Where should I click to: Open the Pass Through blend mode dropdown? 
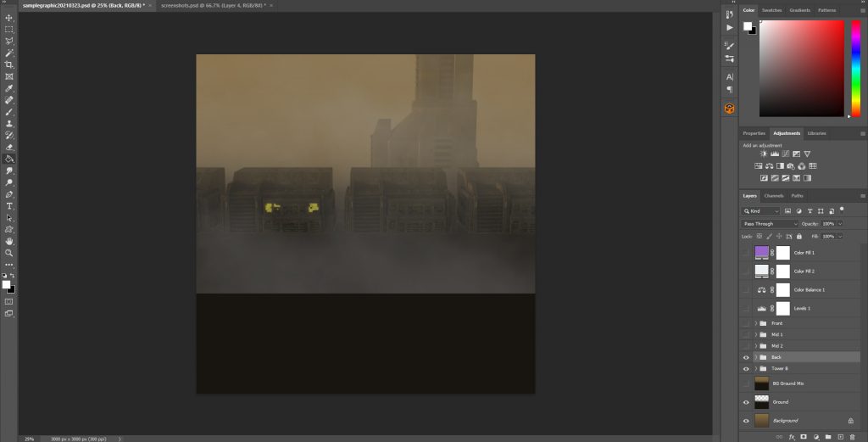point(770,224)
